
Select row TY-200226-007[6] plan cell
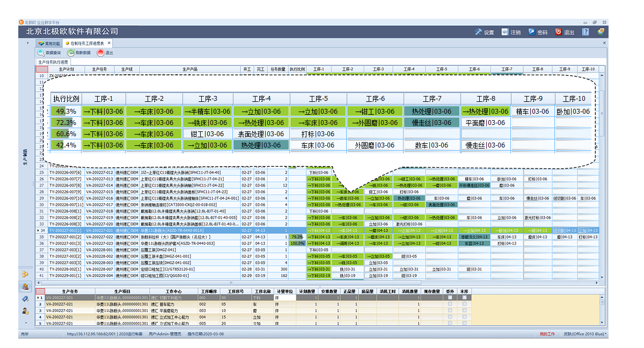coord(67,173)
